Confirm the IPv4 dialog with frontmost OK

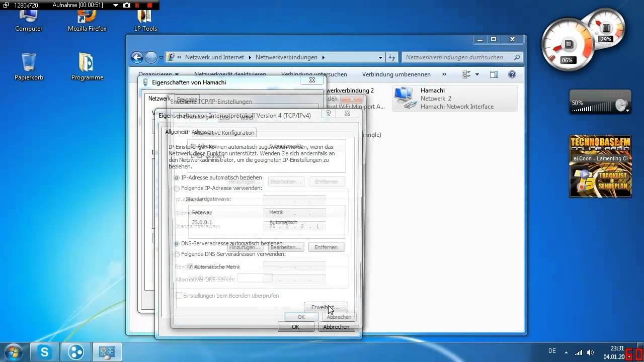295,327
